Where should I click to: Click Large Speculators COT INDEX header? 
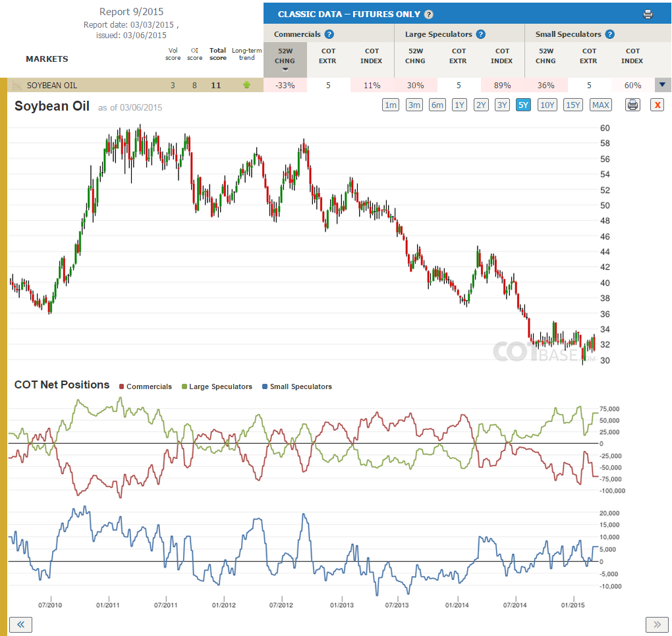[502, 56]
